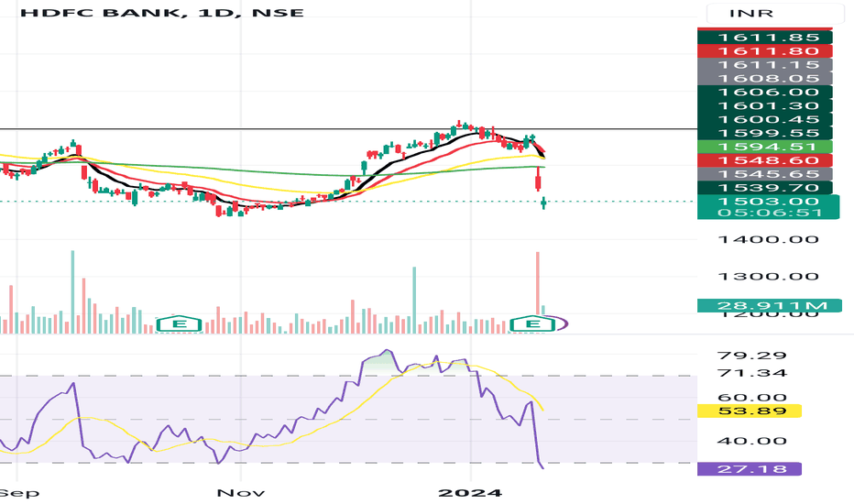Select the 1599.55 price label
Image resolution: width=854 pixels, height=504 pixels.
765,133
